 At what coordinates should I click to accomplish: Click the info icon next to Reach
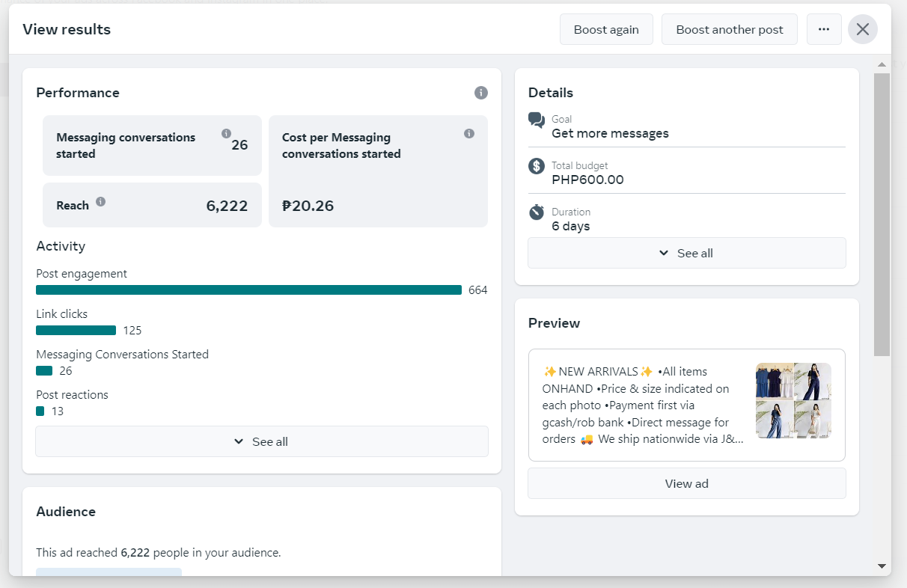(x=101, y=202)
